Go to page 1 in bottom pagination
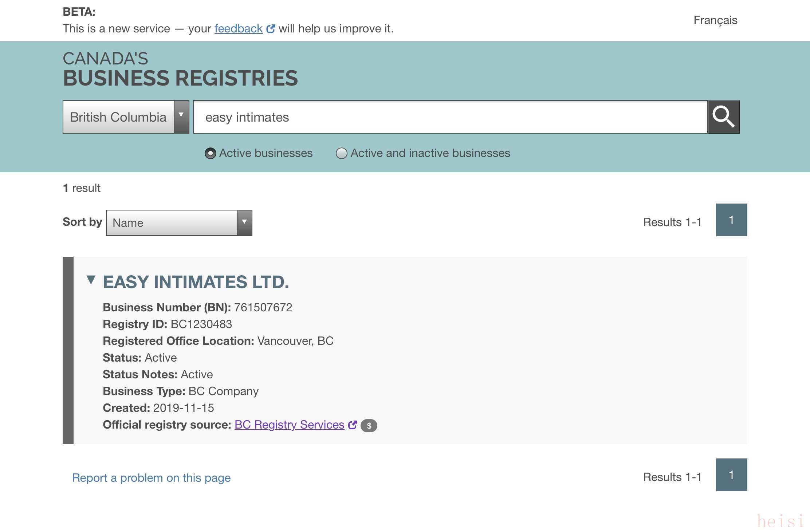The height and width of the screenshot is (532, 810). (731, 475)
